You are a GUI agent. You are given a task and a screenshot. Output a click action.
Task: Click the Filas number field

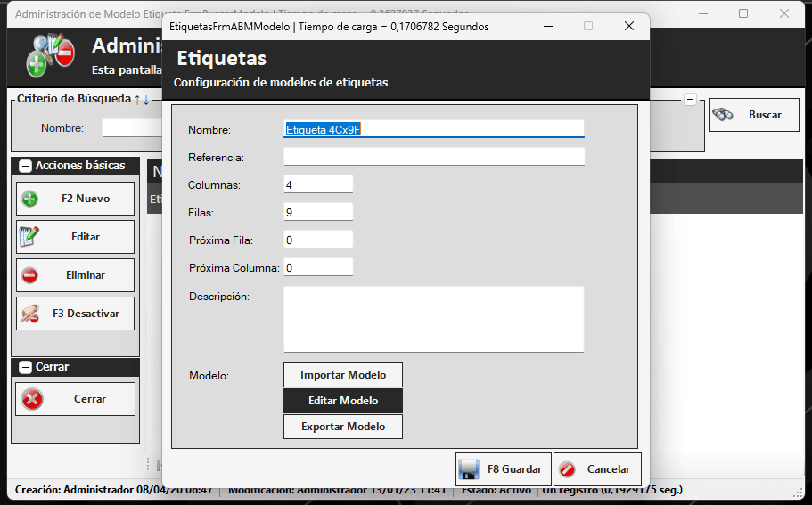pos(318,212)
